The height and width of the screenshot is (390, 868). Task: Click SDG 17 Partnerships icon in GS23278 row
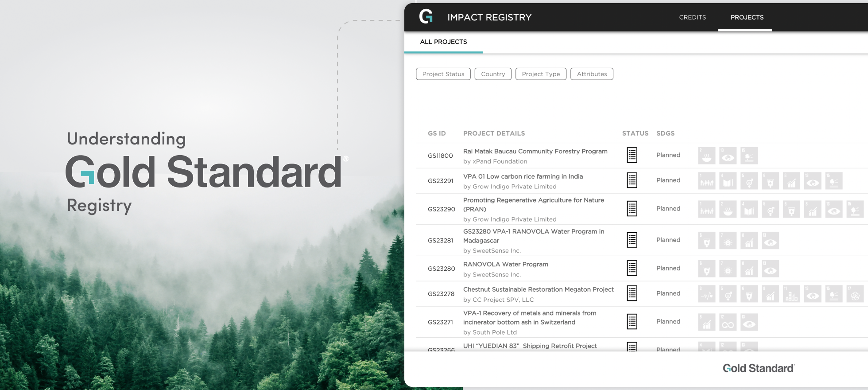[855, 294]
